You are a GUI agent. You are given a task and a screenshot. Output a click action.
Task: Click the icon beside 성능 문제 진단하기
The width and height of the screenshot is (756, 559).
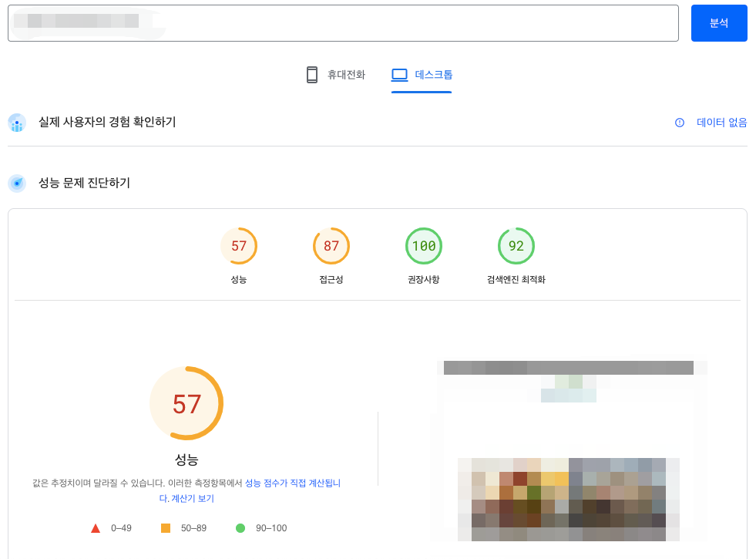coord(17,183)
